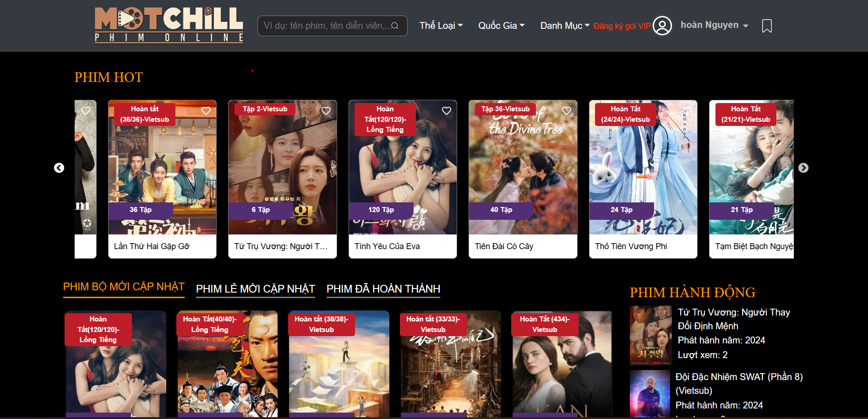Click the Tập 2-Vietsub status label
Viewport: 868px width, 419px height.
click(265, 109)
